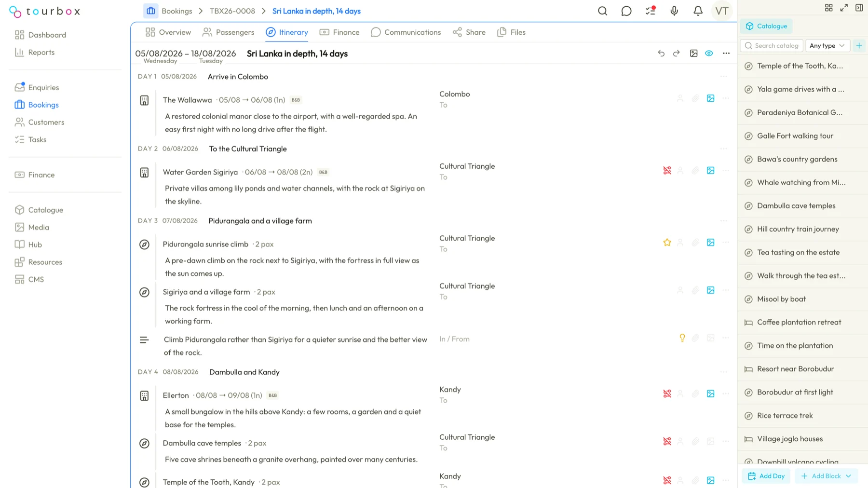Toggle image icon on Sigiriya village farm row
This screenshot has width=868, height=488.
coord(710,290)
